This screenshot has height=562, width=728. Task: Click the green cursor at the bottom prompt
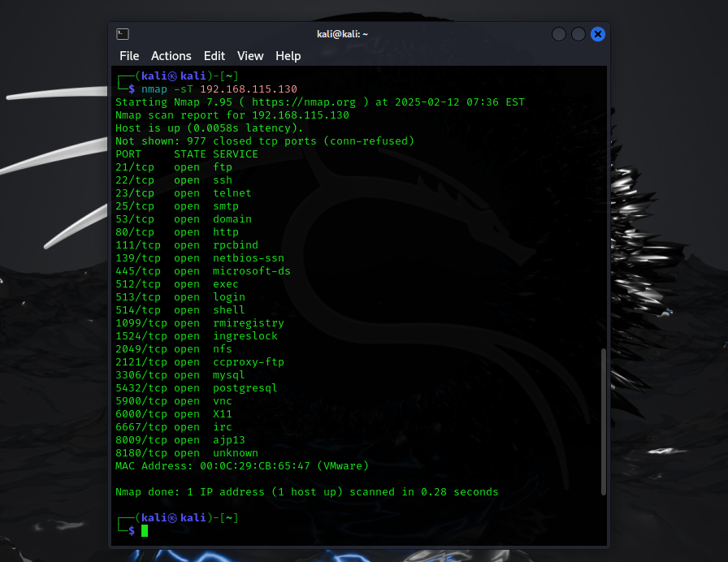tap(145, 531)
